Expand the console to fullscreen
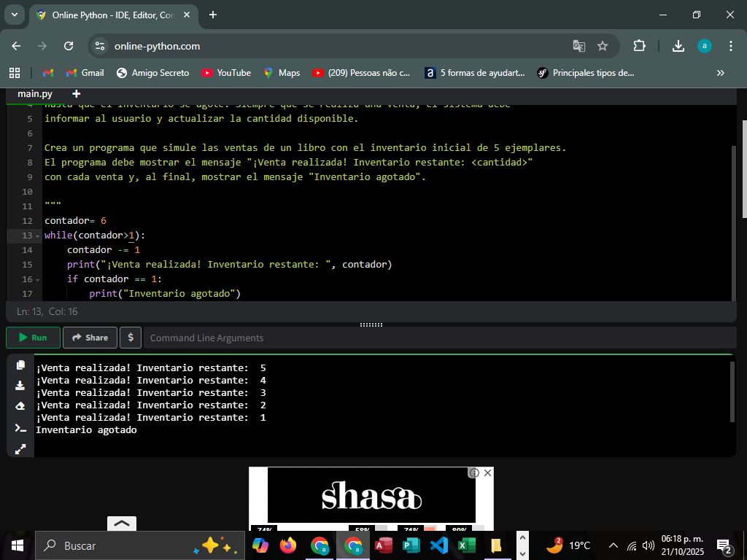Viewport: 747px width, 560px height. pyautogui.click(x=20, y=449)
